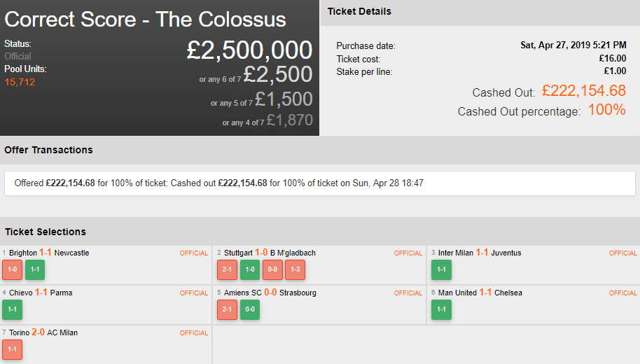Click the 1-1 chip under Man United
Screen dimensions: 640x364
[x=441, y=309]
